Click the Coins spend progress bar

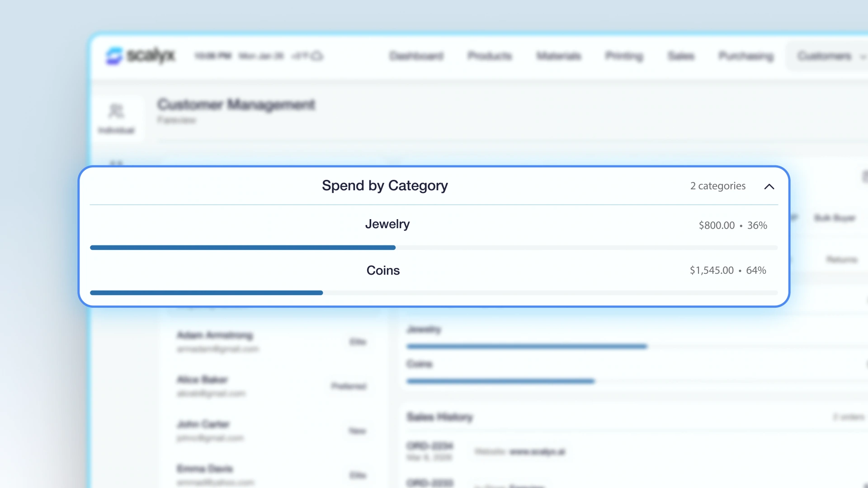(x=434, y=293)
